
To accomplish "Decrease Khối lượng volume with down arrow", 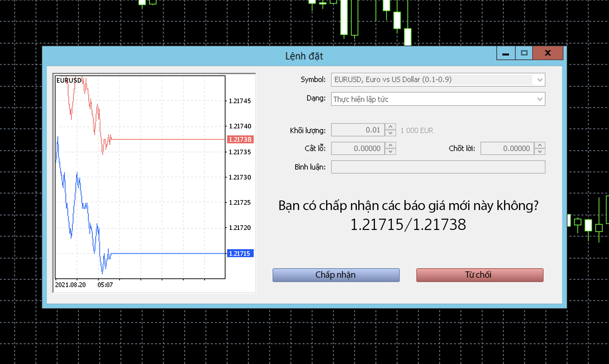I will [x=391, y=133].
